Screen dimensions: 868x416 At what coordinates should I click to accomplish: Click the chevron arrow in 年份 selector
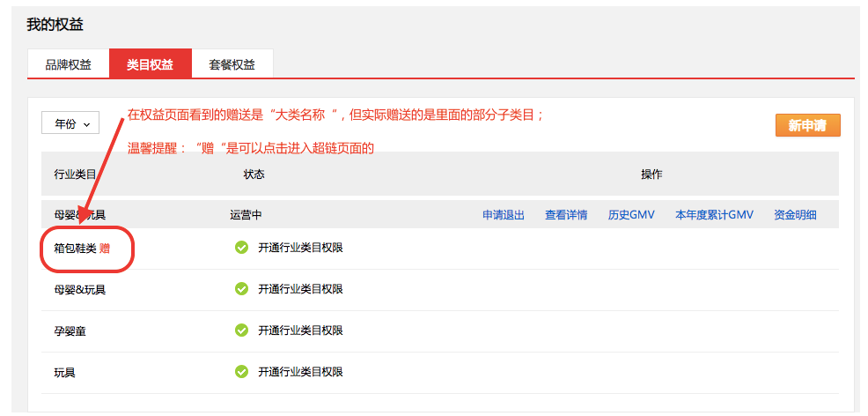86,124
